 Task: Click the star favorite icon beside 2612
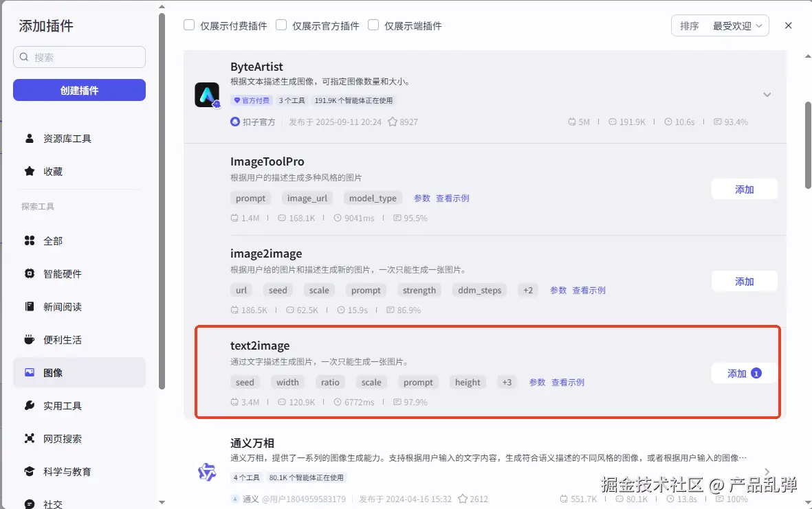[x=463, y=499]
